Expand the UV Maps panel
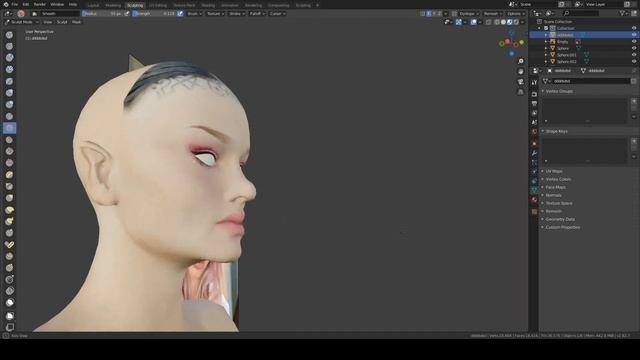640x360 pixels. (x=554, y=171)
